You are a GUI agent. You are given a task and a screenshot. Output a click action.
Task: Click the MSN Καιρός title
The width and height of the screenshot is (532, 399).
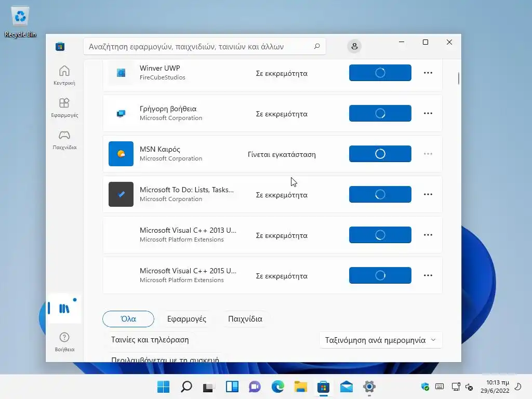pyautogui.click(x=160, y=149)
